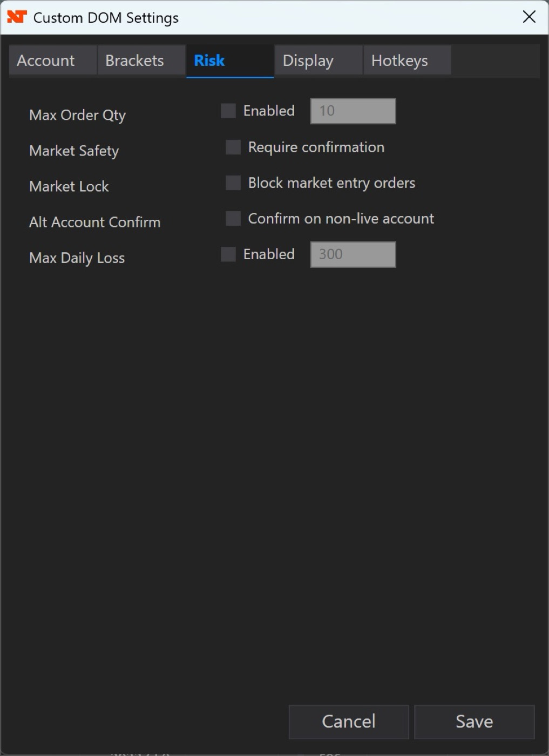The width and height of the screenshot is (549, 756).
Task: Click the Max Order Qty value field
Action: pos(353,111)
